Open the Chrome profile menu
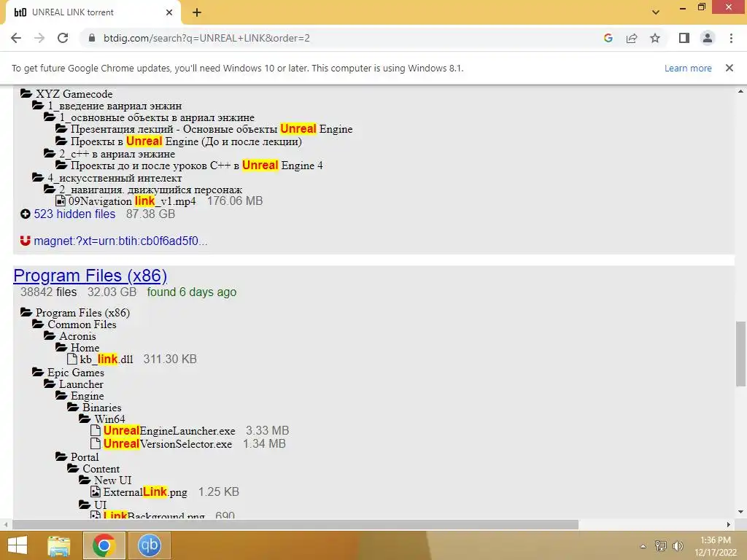The height and width of the screenshot is (560, 747). pos(708,38)
